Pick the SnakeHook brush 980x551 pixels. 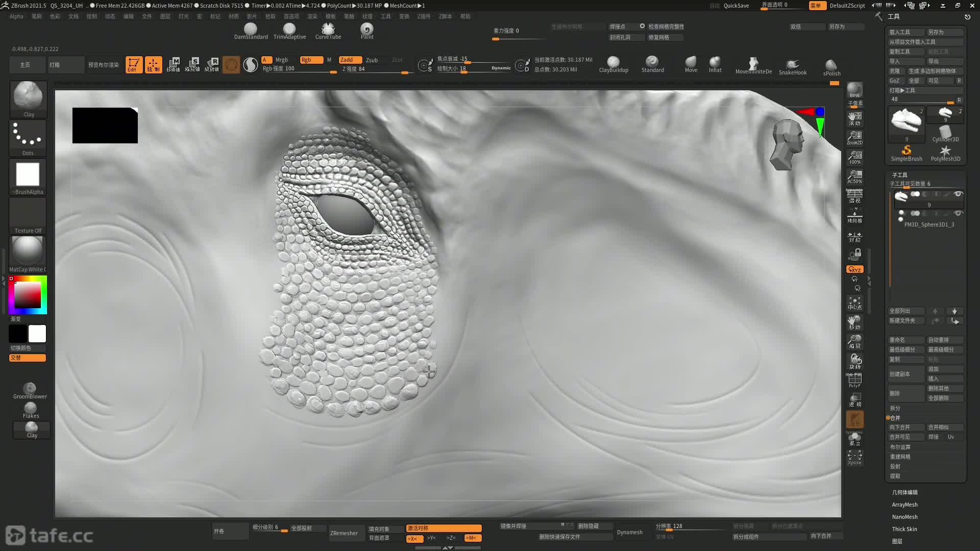tap(793, 66)
